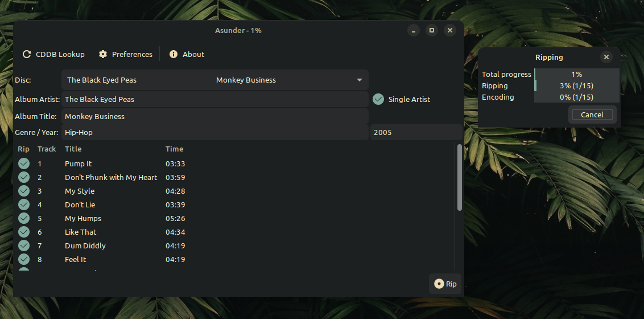Click the Ripping progress bar at 3%
Screen dimensions: 644x319
(x=577, y=86)
